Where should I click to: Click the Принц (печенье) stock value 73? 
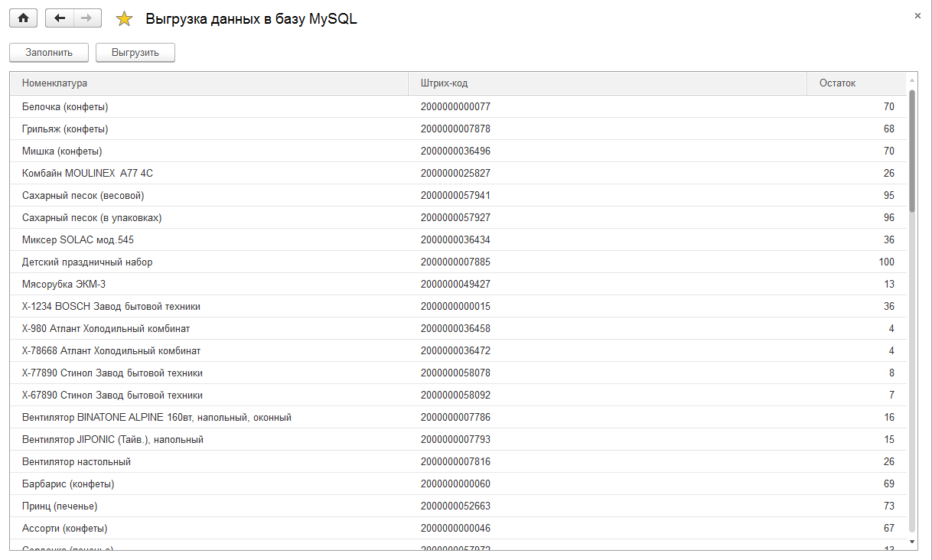click(888, 506)
